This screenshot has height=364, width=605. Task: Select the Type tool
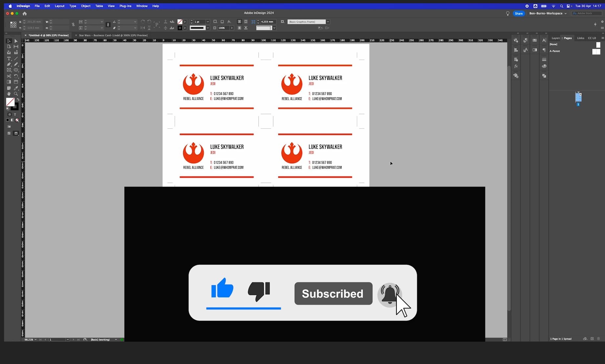9,59
